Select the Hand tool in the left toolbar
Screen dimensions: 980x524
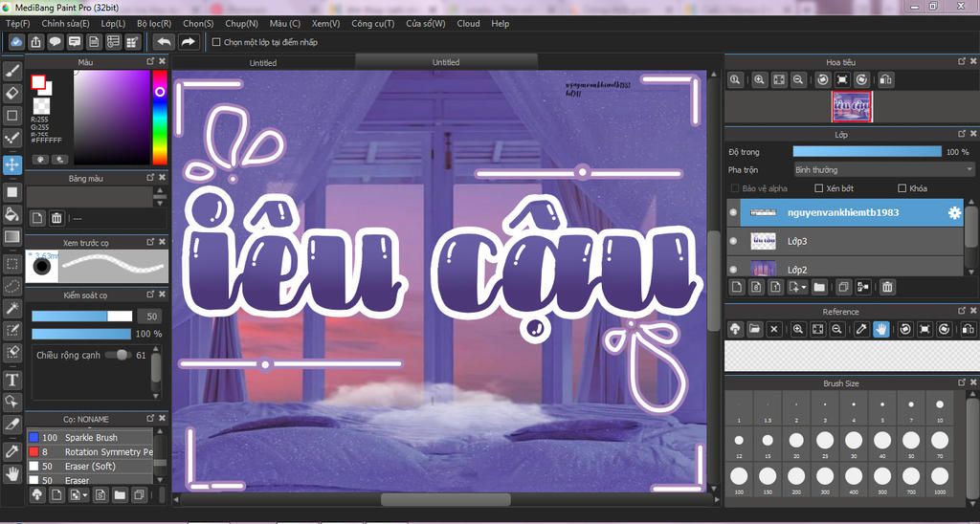click(x=11, y=473)
